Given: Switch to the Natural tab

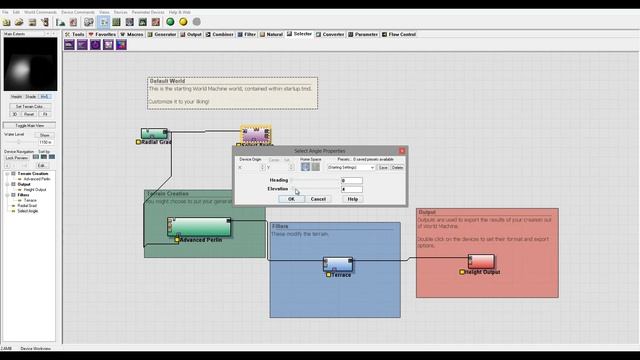Looking at the screenshot, I should coord(271,34).
